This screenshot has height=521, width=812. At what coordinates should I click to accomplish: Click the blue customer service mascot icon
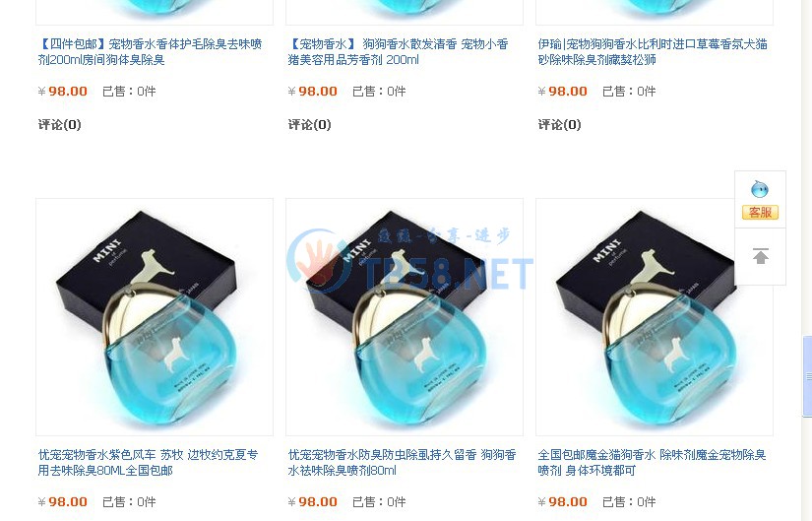[760, 189]
